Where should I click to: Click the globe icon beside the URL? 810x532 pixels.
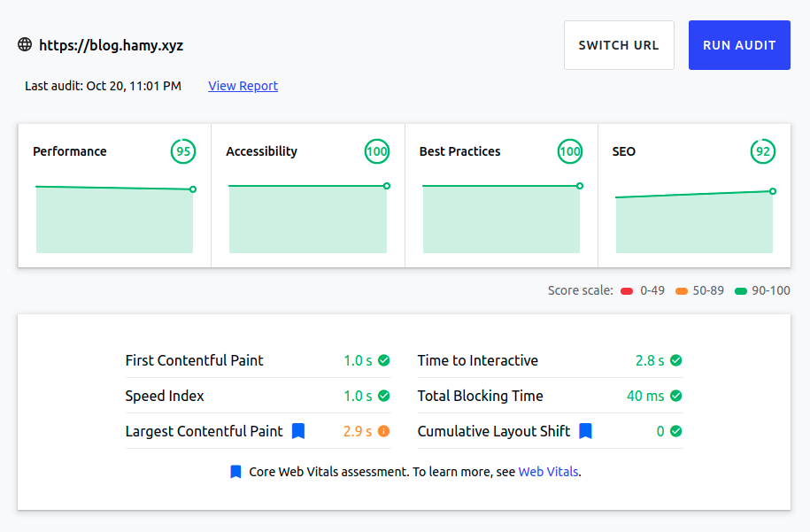[x=24, y=44]
